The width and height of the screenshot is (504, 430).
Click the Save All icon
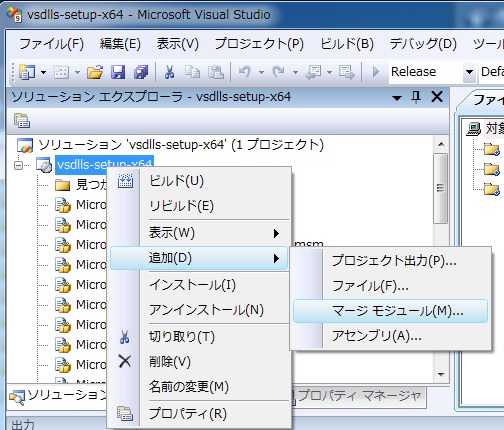pos(141,72)
